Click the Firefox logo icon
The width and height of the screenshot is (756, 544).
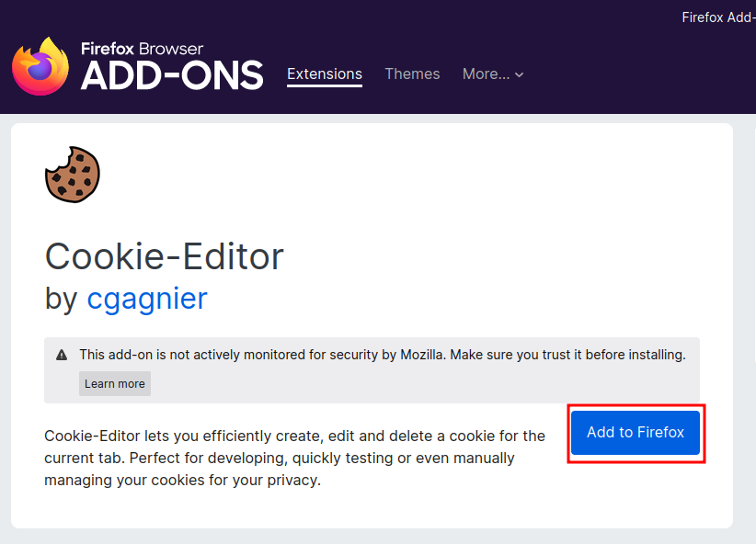click(x=40, y=66)
